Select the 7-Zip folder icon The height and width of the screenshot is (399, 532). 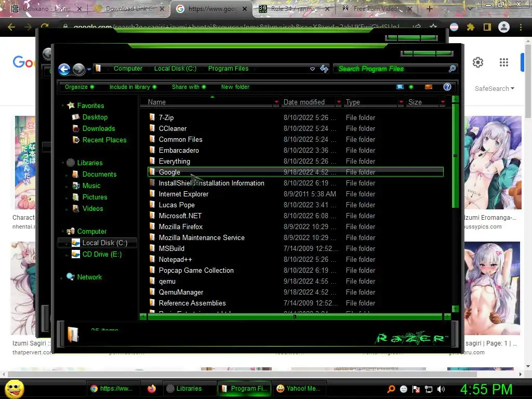coord(152,117)
